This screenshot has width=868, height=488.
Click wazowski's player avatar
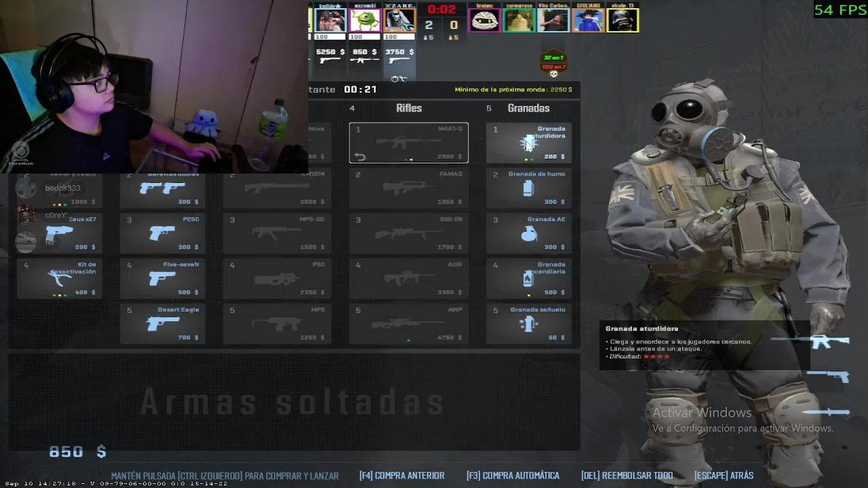365,20
